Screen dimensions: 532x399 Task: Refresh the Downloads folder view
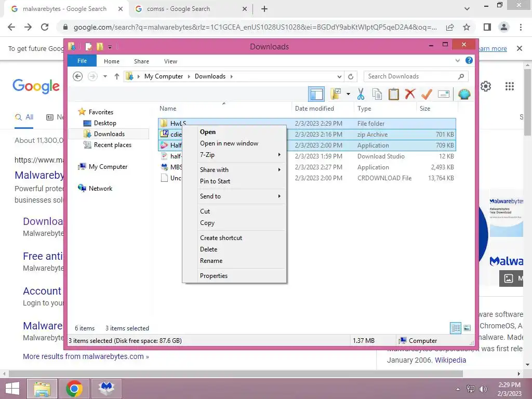point(351,76)
